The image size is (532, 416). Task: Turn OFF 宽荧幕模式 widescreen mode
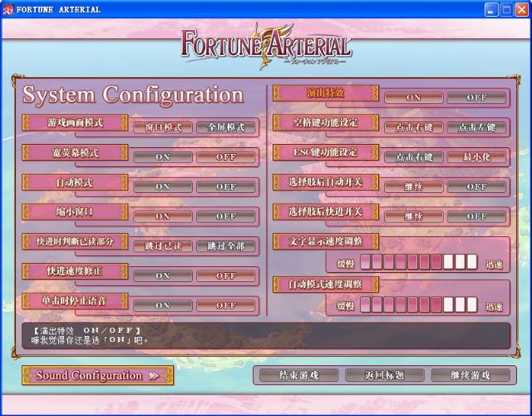point(226,157)
